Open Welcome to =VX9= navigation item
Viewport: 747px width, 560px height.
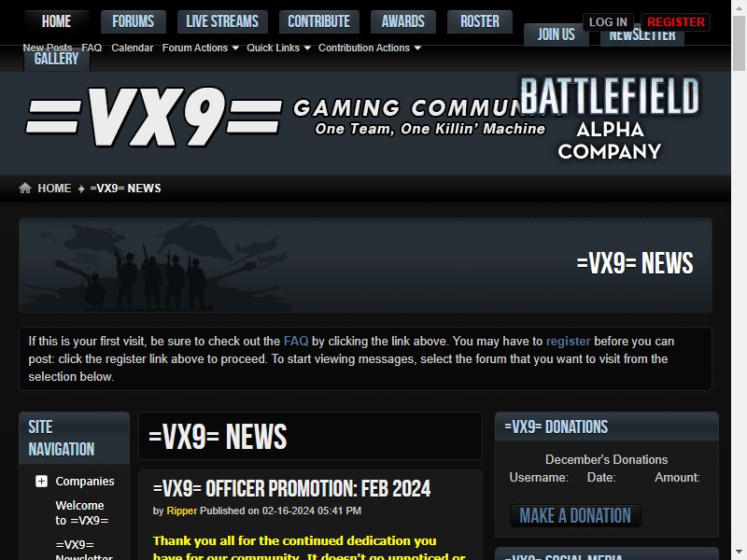(82, 512)
